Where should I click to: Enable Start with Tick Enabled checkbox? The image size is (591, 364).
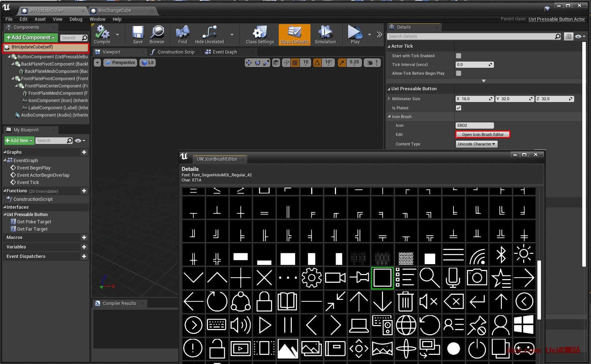point(459,56)
